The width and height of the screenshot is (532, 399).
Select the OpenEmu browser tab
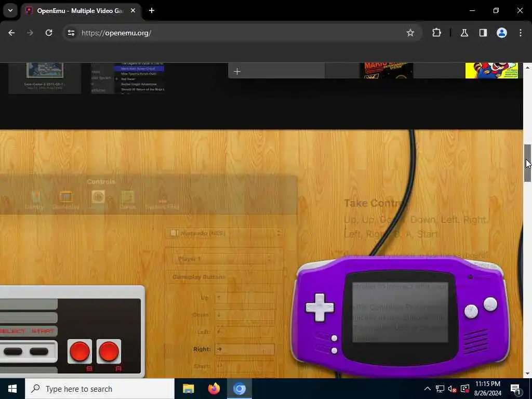tap(79, 11)
